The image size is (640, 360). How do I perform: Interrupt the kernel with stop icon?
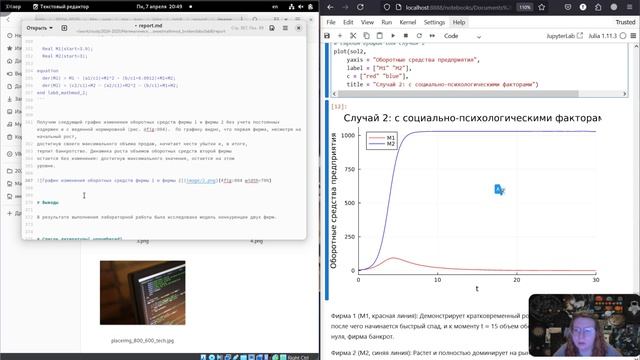(x=406, y=36)
